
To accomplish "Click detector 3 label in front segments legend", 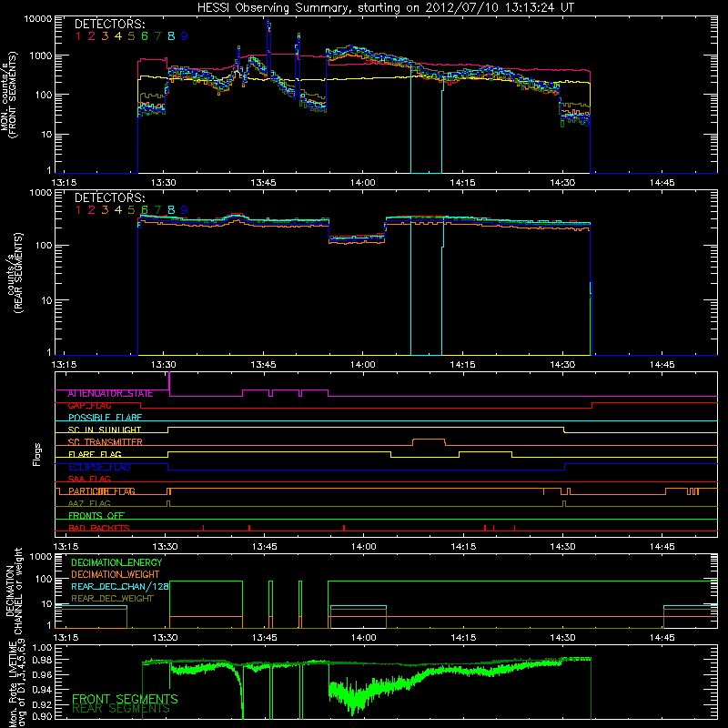I will pyautogui.click(x=105, y=36).
